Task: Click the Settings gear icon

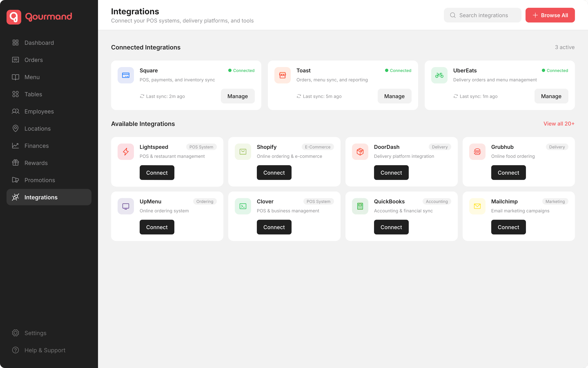Action: pyautogui.click(x=16, y=333)
